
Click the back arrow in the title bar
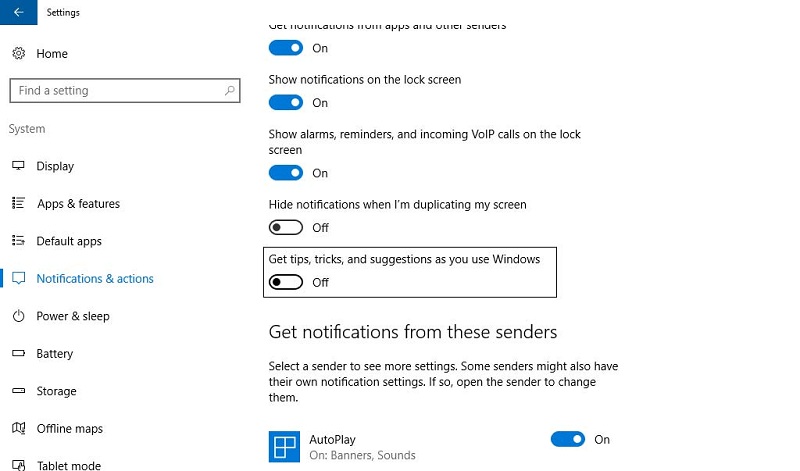[18, 13]
